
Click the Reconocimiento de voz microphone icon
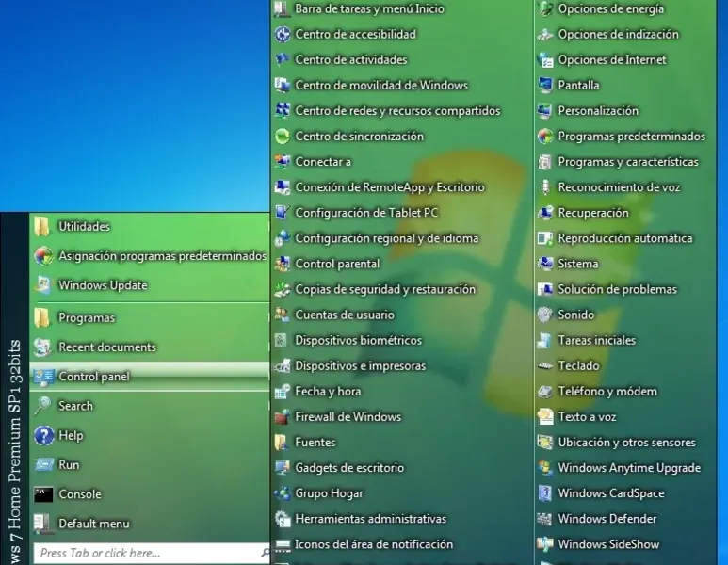[545, 187]
